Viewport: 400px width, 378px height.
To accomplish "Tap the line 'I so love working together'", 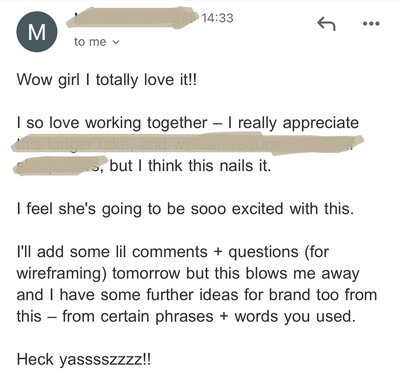I will click(x=112, y=123).
